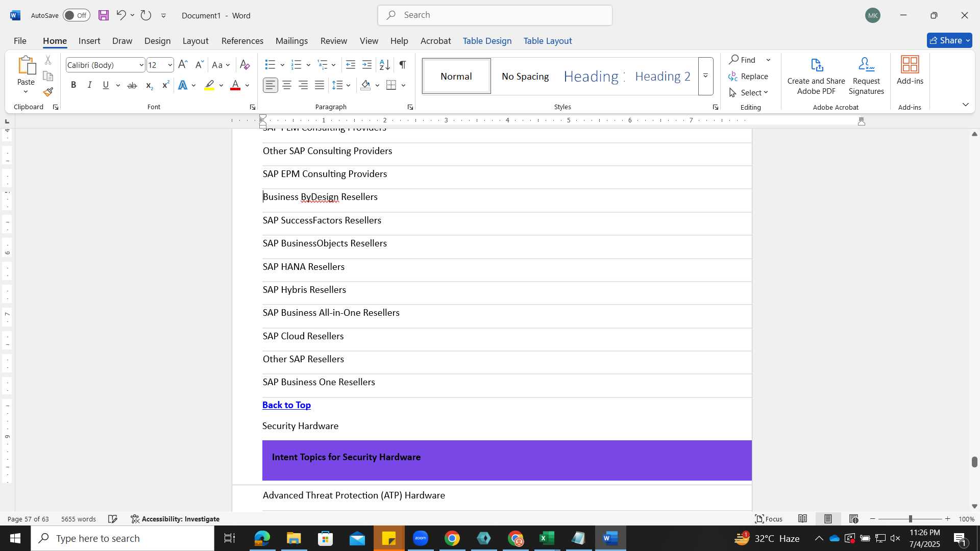Click the Find button
Viewport: 980px width, 551px height.
point(743,60)
